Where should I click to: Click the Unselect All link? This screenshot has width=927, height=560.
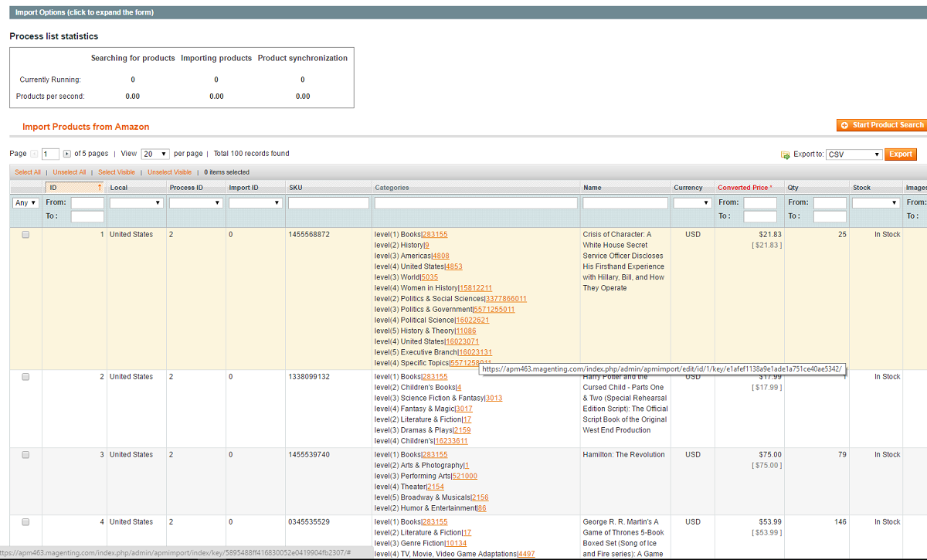coord(70,172)
